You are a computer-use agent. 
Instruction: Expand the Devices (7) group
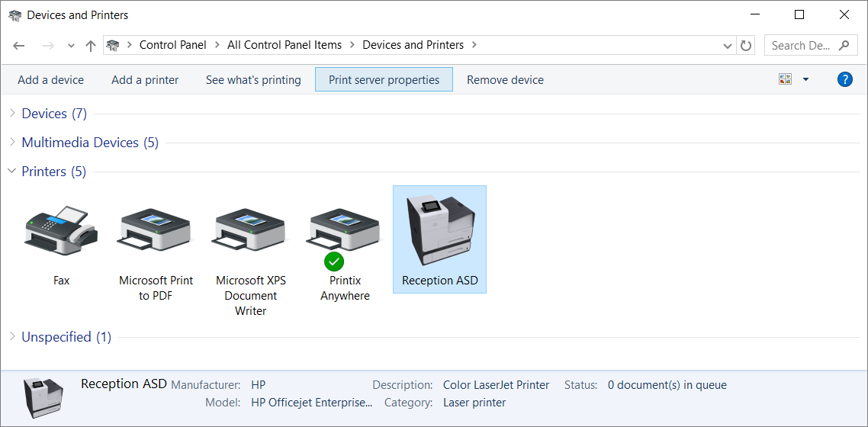coord(12,114)
